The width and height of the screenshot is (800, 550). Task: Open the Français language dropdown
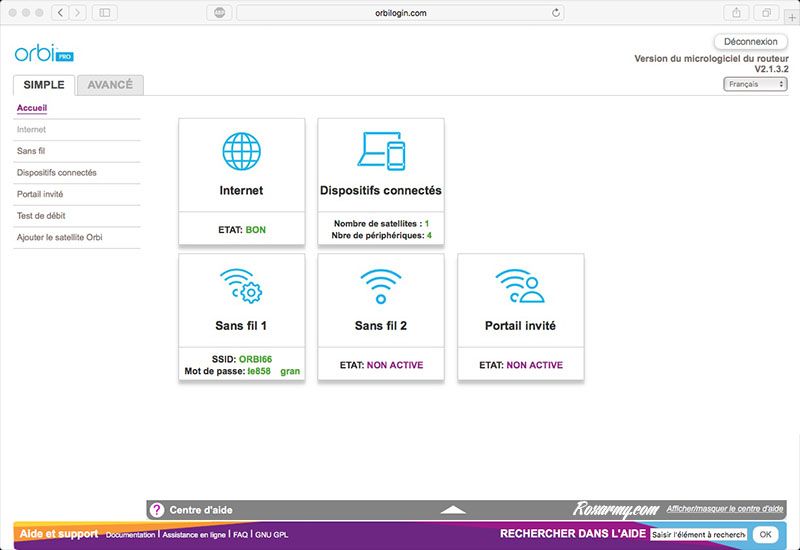[x=755, y=85]
